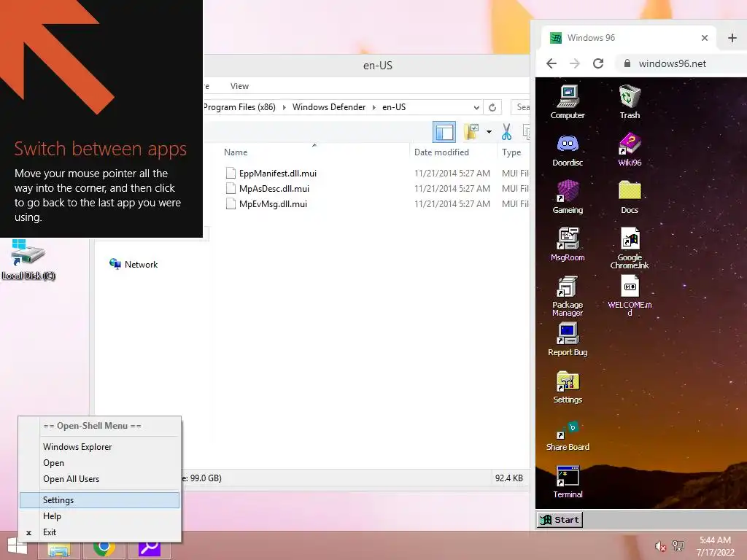Sort by the Date modified column
747x560 pixels.
tap(452, 152)
